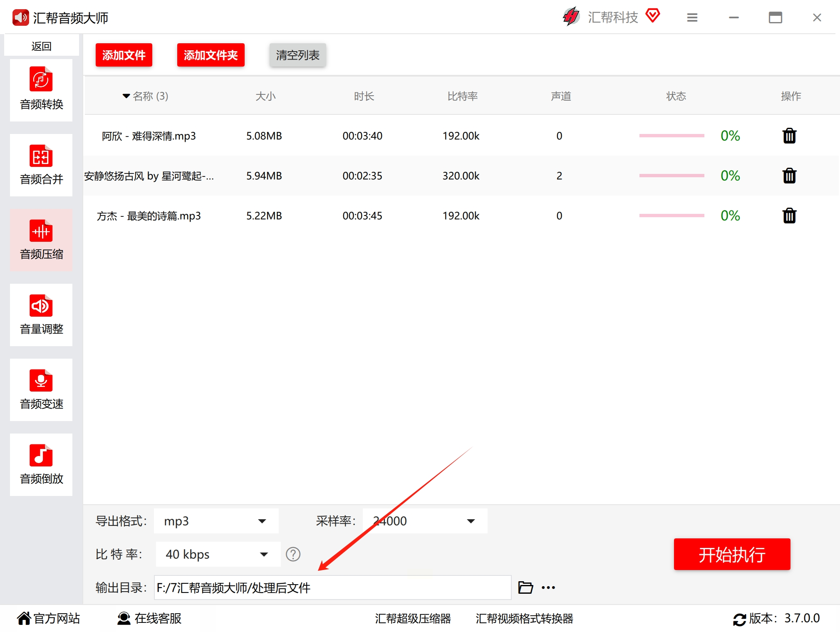Click the 时长 column header

(x=364, y=96)
